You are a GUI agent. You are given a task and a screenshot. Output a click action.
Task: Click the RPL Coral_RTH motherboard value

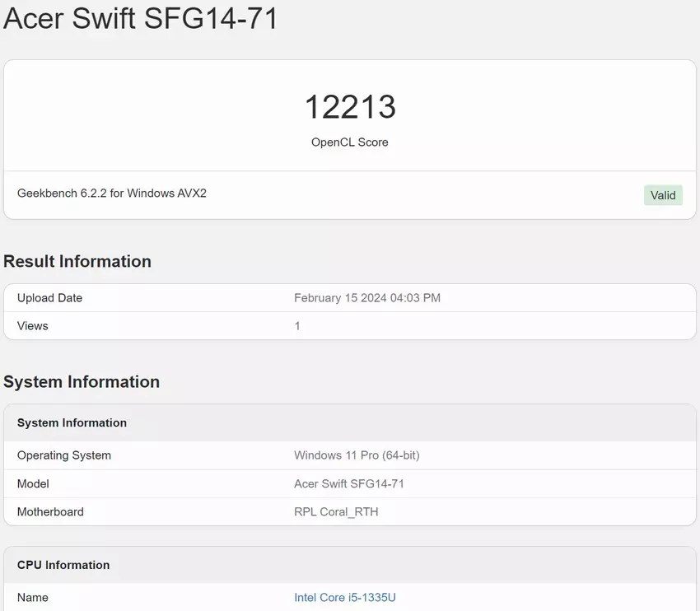coord(336,511)
